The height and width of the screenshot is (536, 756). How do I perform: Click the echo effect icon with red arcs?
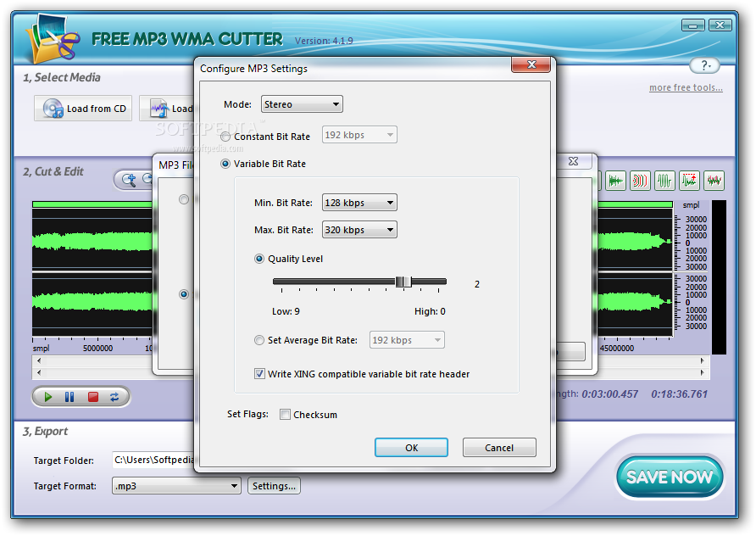tap(640, 181)
